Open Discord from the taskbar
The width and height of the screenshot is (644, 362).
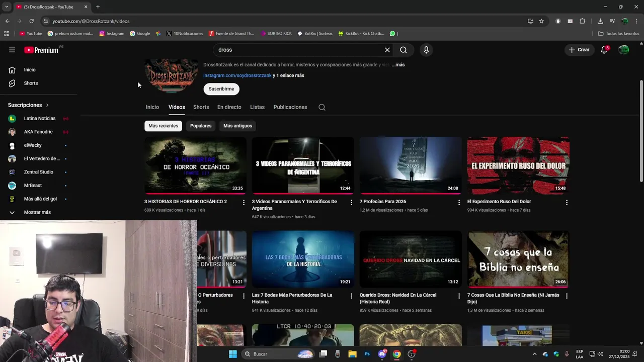click(x=382, y=354)
